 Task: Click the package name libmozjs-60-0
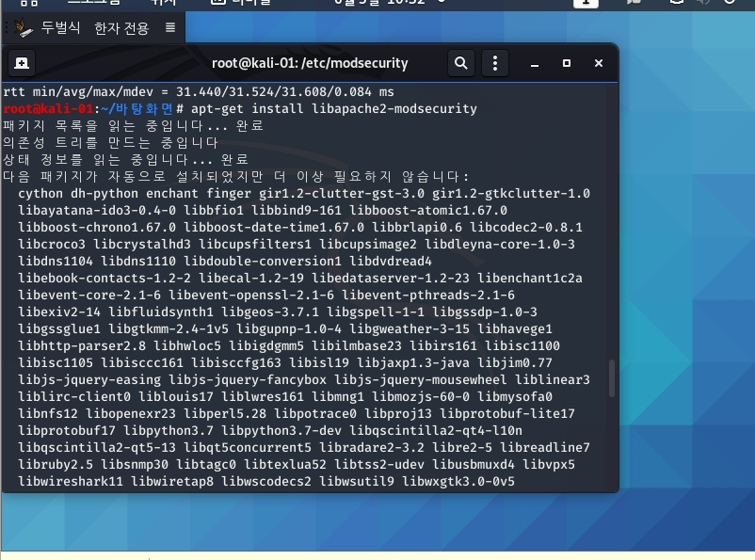(421, 397)
